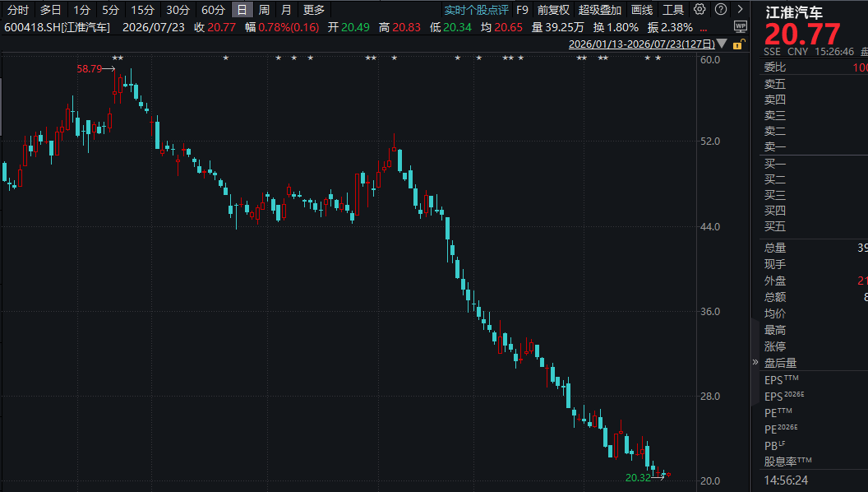Click the 20.32 low price marker
The height and width of the screenshot is (492, 868).
pos(638,477)
